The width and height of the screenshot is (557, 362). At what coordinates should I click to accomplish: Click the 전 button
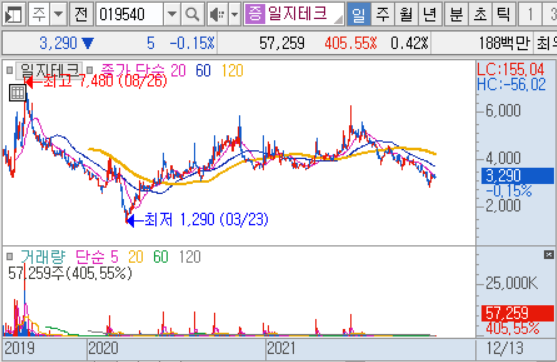81,15
